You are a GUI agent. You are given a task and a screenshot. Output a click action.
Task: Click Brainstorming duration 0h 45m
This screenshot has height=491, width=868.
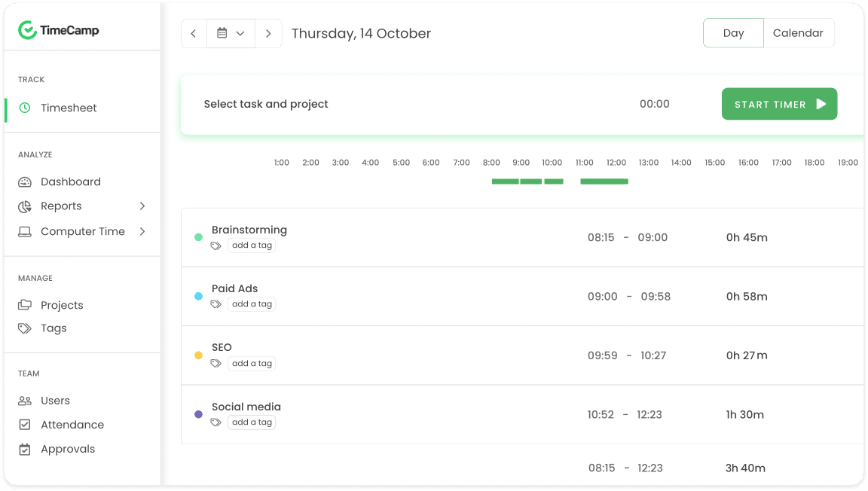pyautogui.click(x=747, y=237)
